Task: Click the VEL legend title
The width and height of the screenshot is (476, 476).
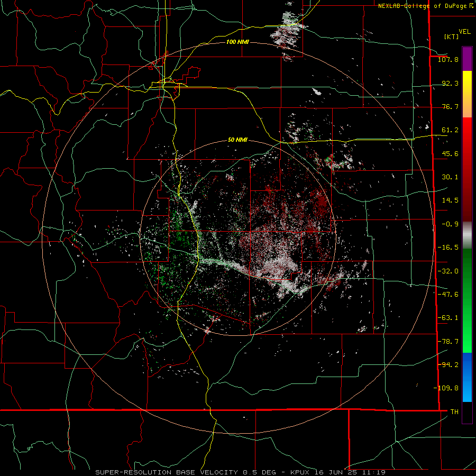Action: pos(464,32)
